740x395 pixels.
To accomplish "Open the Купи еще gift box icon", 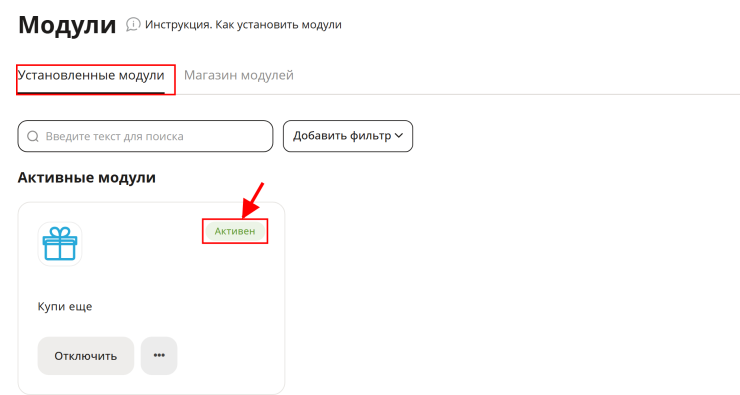I will point(60,244).
